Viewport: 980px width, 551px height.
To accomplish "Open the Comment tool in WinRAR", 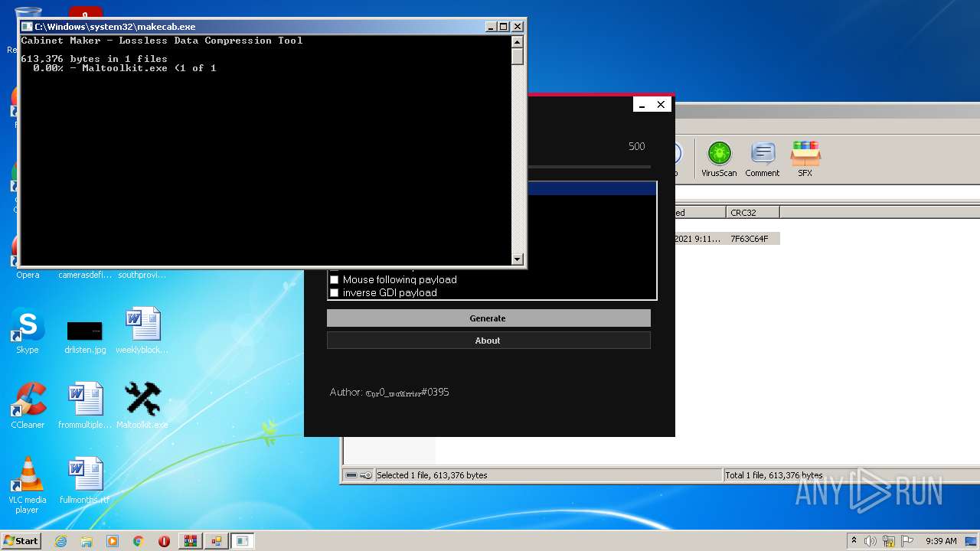I will pyautogui.click(x=762, y=159).
